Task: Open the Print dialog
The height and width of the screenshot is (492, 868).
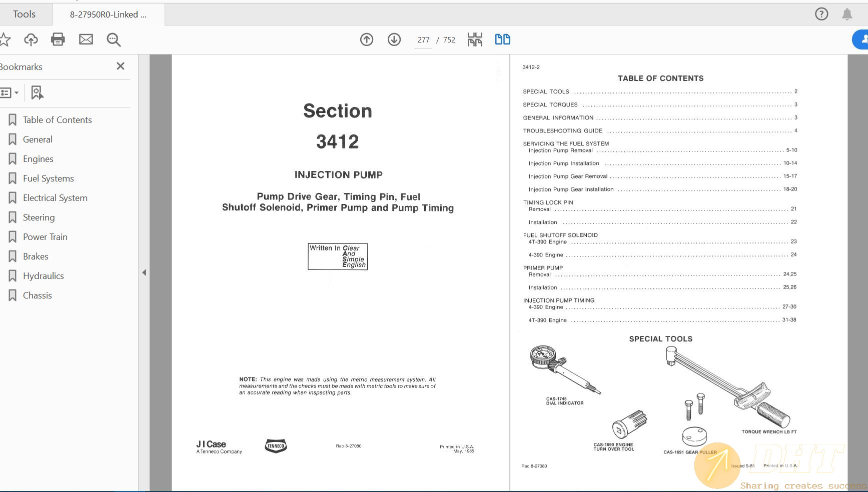Action: coord(58,39)
